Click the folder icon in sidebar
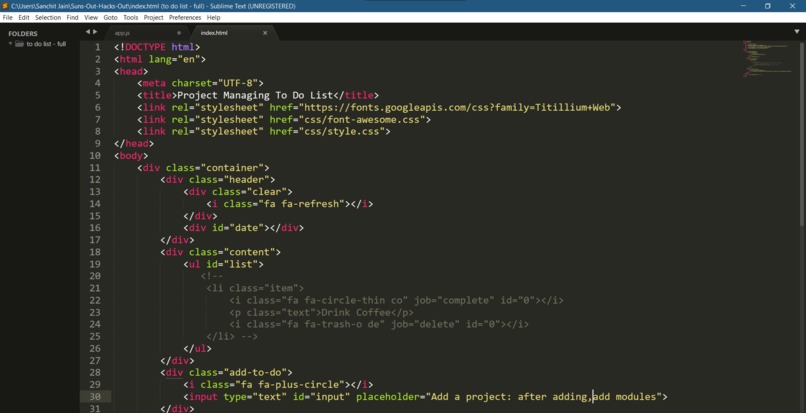 [x=20, y=44]
